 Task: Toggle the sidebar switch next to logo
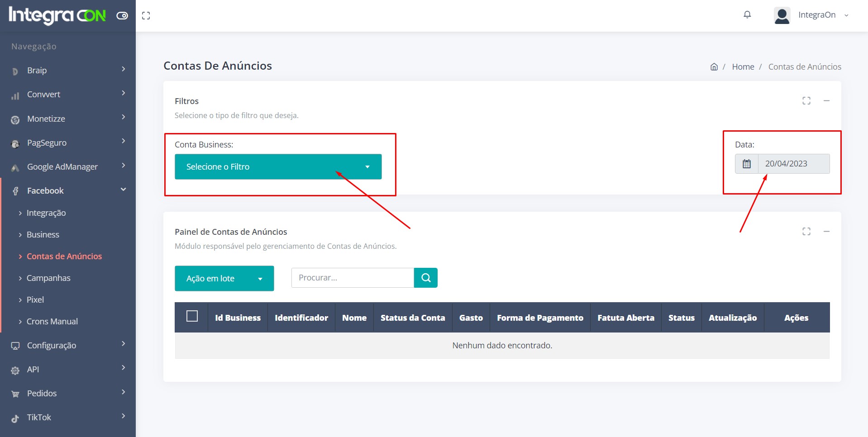click(122, 16)
